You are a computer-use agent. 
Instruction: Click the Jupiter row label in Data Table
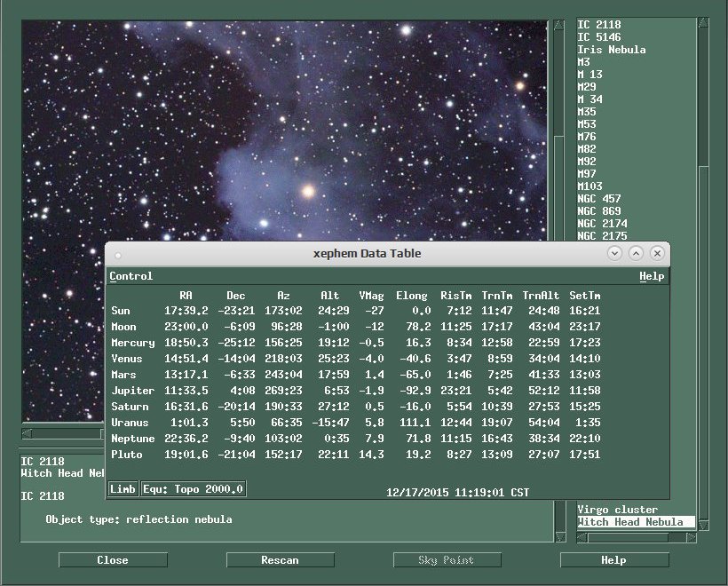tap(133, 391)
